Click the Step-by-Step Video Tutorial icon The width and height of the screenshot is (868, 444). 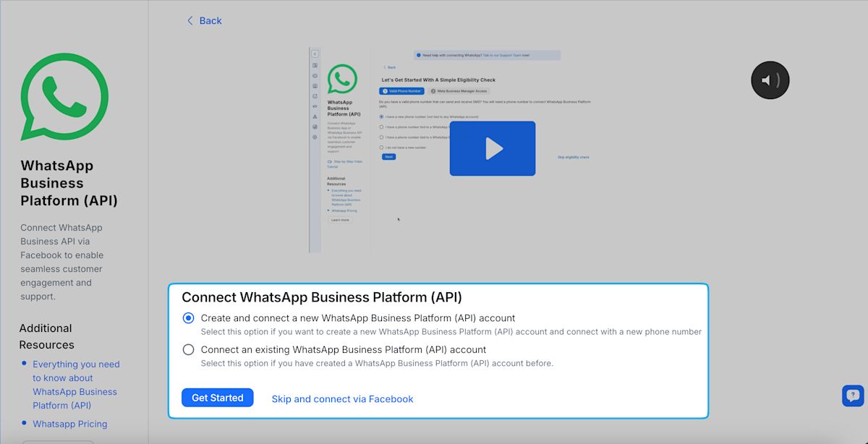(330, 160)
